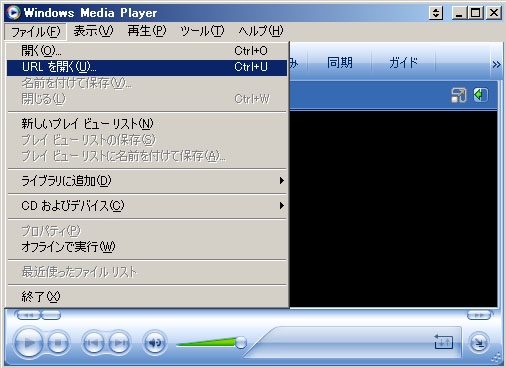Toggle the shuffle icon in status area
Screen dimensions: 506x368
(x=443, y=342)
